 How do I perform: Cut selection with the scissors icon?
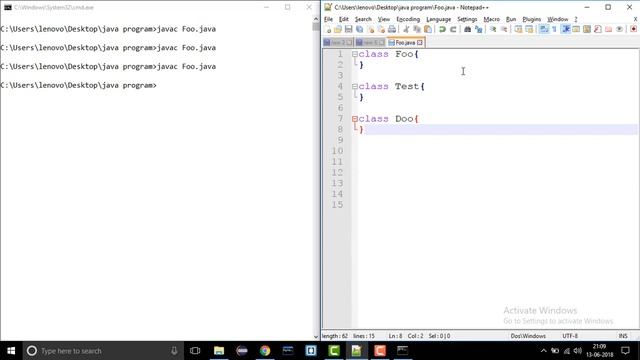(406, 29)
